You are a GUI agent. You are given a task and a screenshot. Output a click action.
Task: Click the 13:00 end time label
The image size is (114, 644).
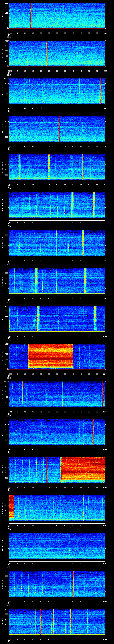click(105, 450)
